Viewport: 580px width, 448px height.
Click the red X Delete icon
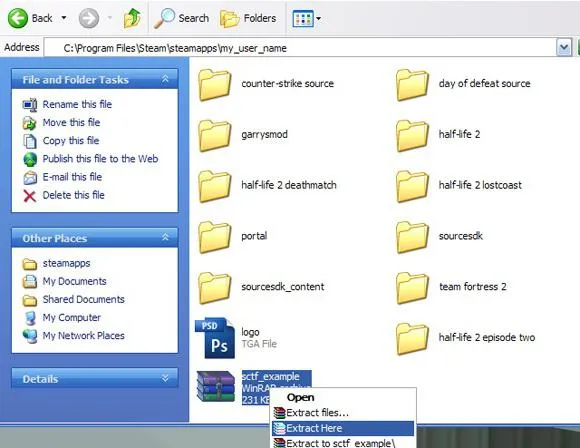point(30,196)
